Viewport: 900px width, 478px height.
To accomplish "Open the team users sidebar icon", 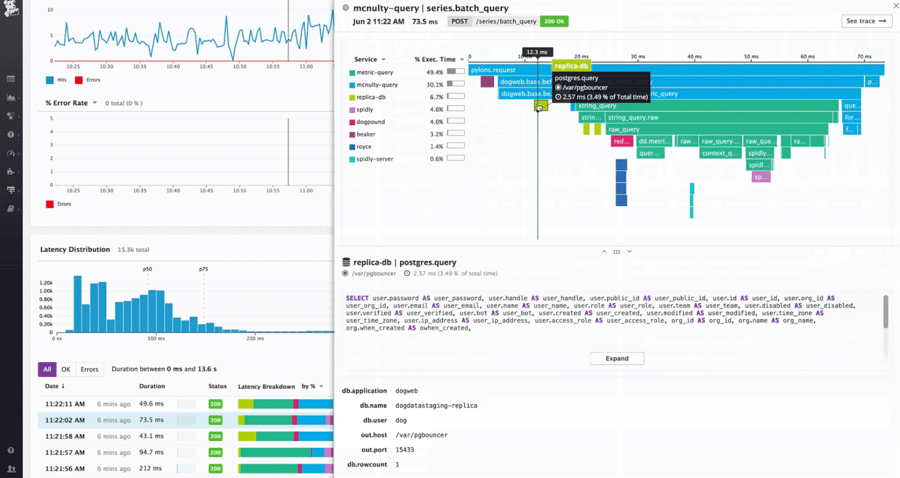I will point(11,469).
